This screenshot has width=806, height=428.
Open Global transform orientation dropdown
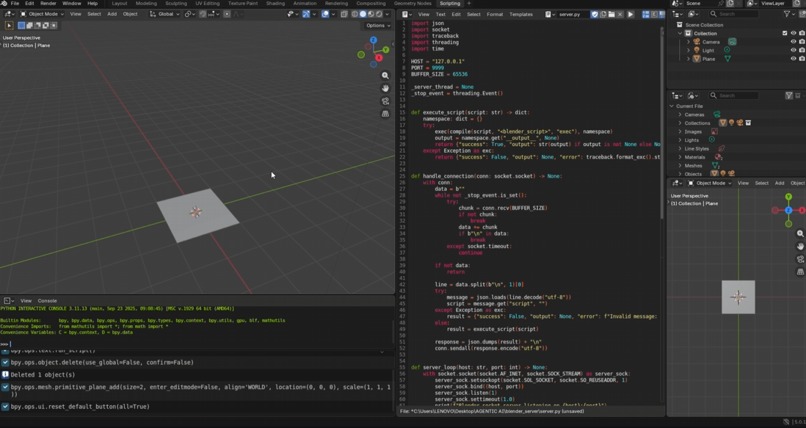164,14
